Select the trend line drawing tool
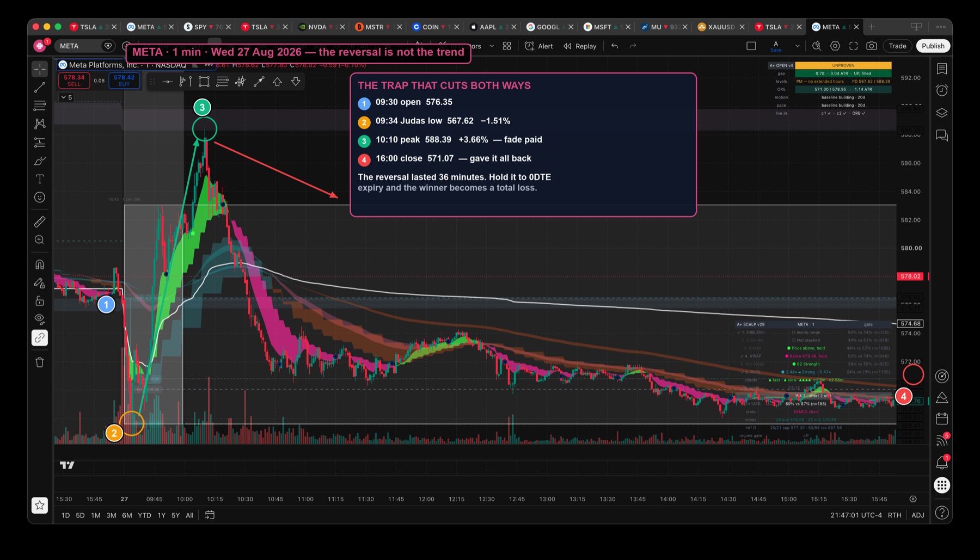Screen dimensions: 980x560 (40, 87)
